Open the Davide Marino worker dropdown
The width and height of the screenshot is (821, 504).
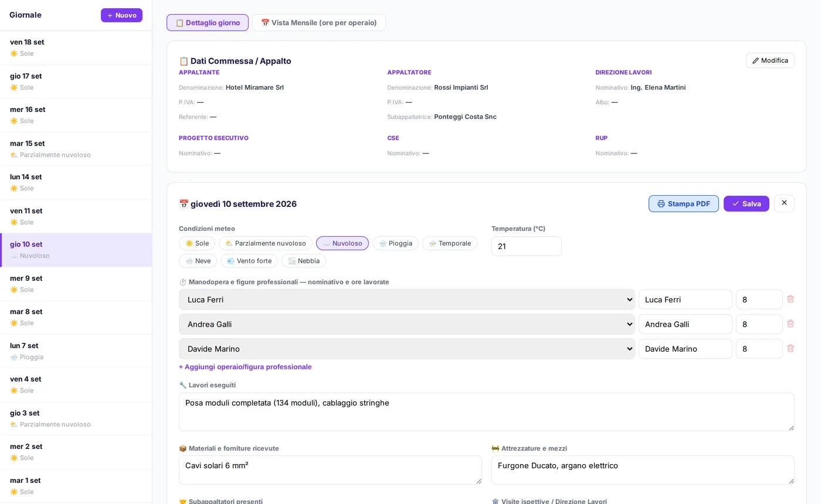pos(407,349)
